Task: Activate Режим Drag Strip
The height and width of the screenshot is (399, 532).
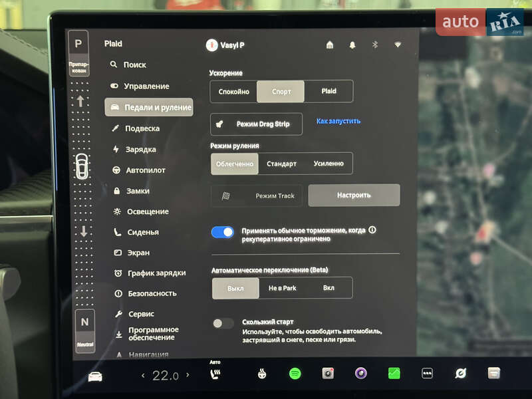Action: [x=257, y=124]
